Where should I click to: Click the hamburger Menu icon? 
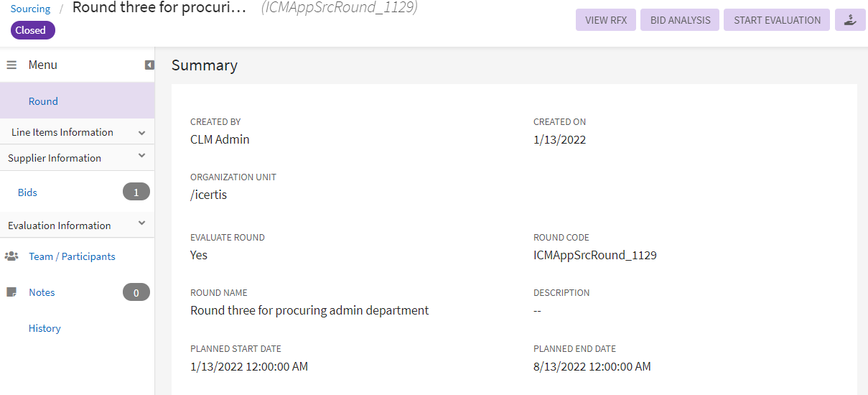click(11, 65)
